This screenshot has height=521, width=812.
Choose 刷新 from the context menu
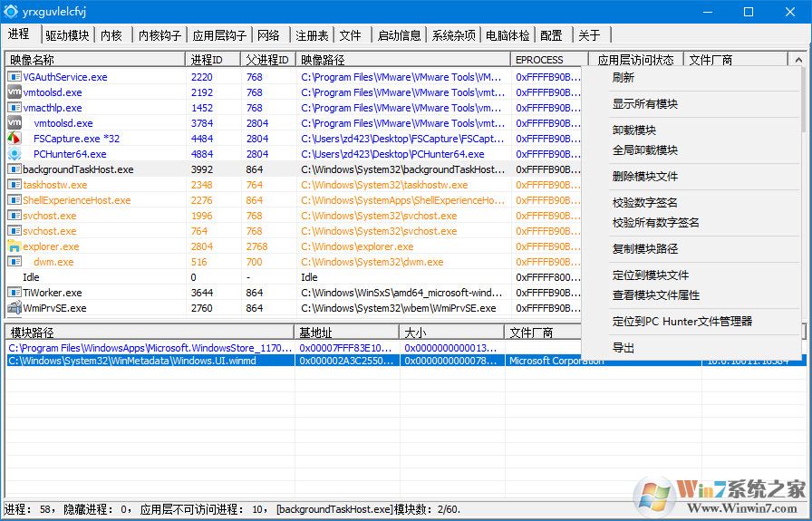[x=623, y=78]
